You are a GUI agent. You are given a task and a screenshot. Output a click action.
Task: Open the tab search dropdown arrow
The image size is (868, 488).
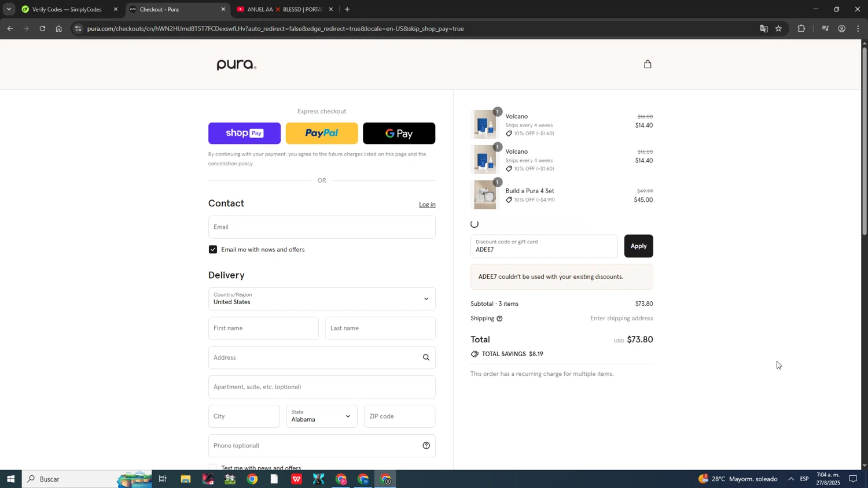[x=9, y=9]
